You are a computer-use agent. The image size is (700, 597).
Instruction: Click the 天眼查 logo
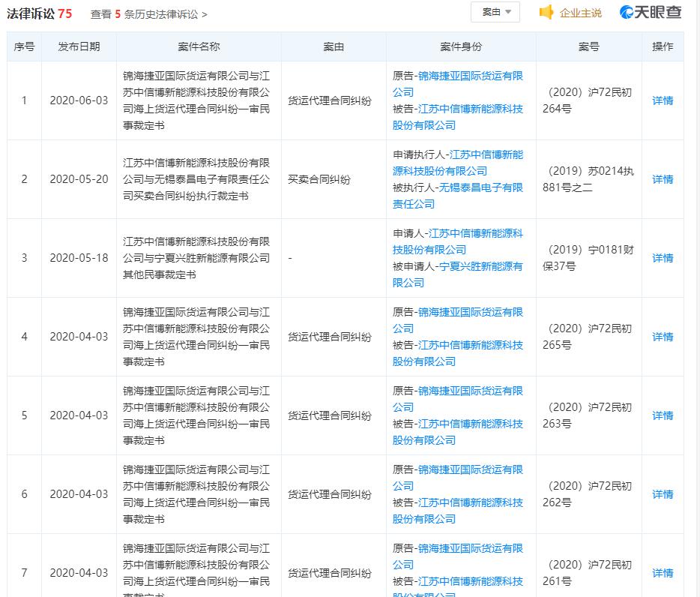coord(651,12)
